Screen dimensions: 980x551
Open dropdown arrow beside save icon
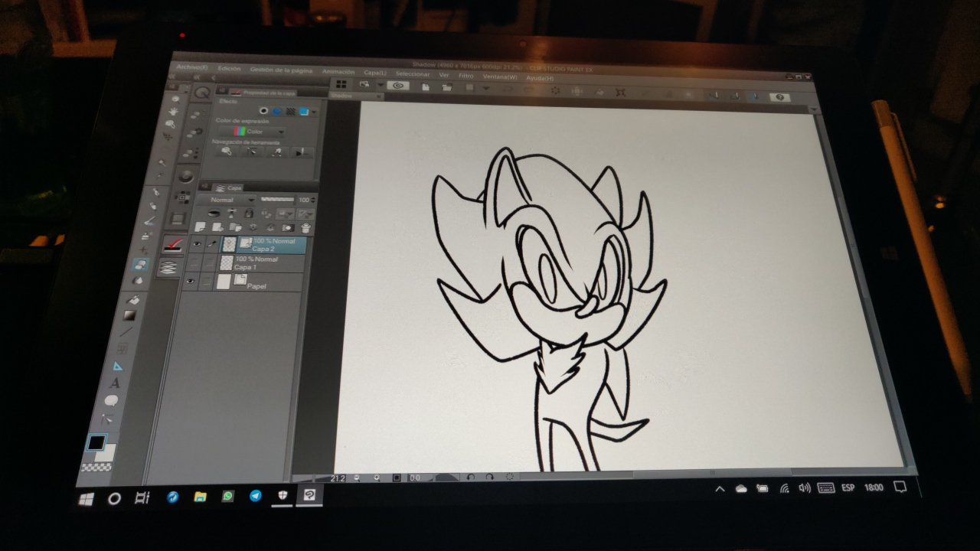pyautogui.click(x=486, y=88)
